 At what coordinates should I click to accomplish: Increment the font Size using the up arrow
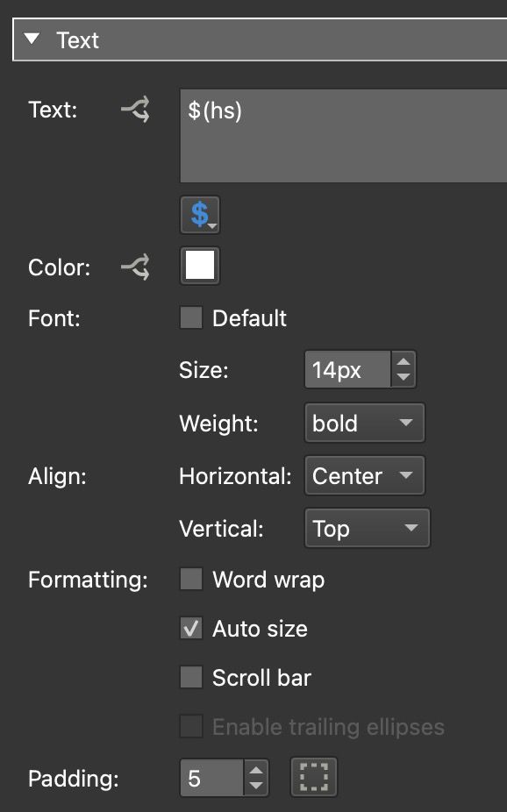pos(403,362)
